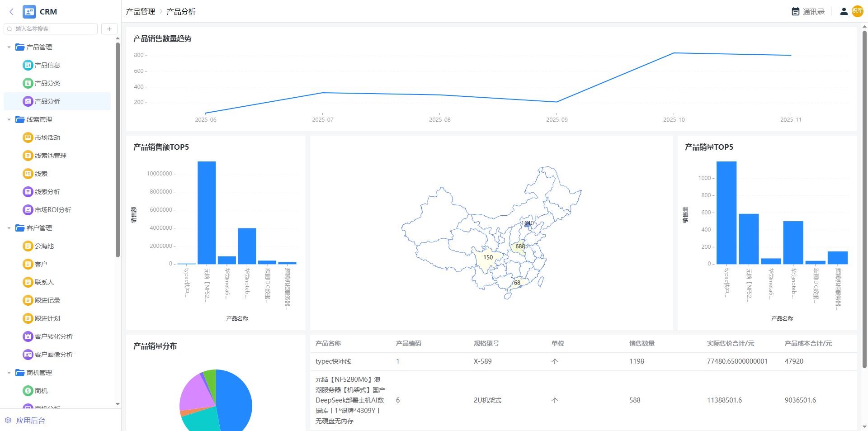Viewport: 868px width, 431px height.
Task: Select 公海池 menu item
Action: [x=44, y=246]
